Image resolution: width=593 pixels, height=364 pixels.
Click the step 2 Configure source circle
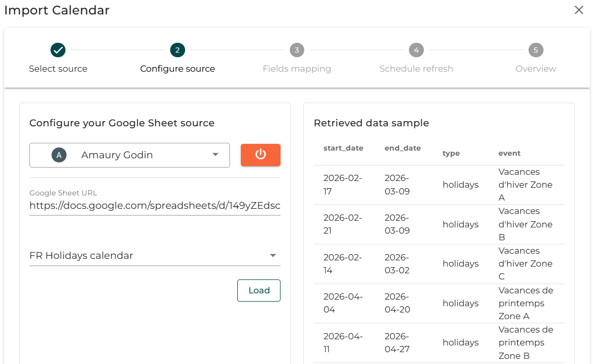point(177,50)
